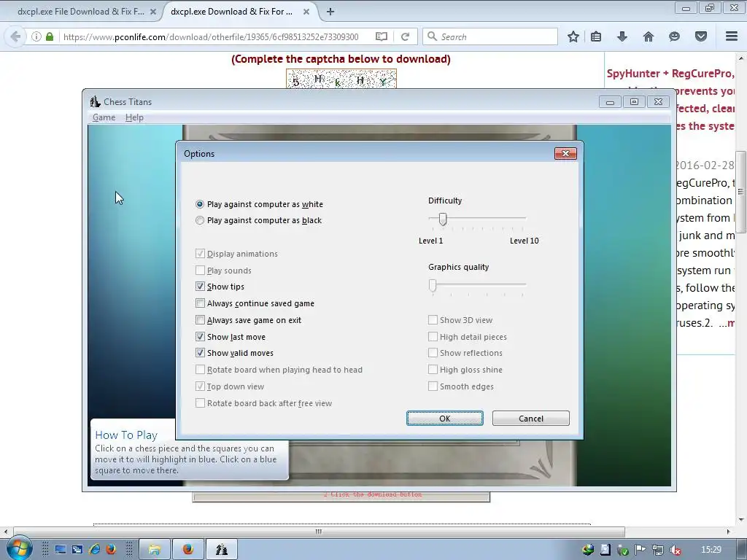Toggle Display animations checkbox
This screenshot has height=560, width=747.
coord(200,254)
